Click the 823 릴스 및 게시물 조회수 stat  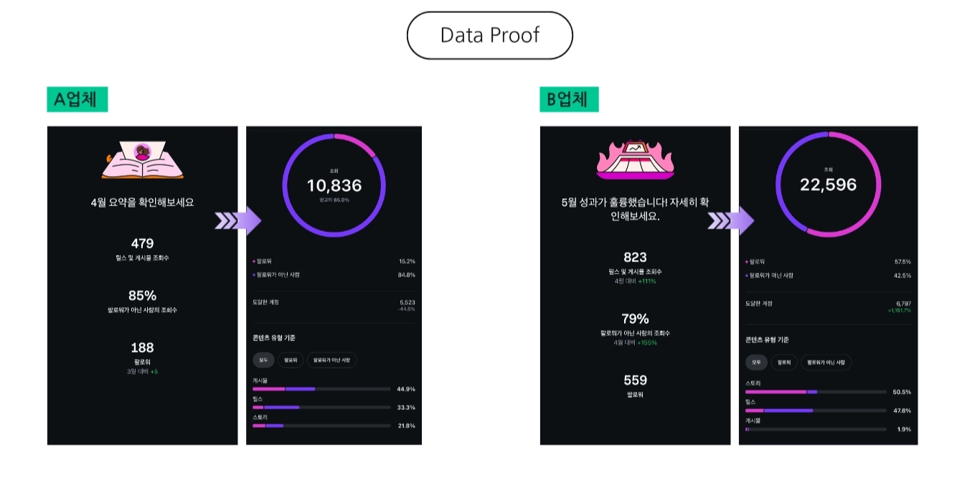point(635,264)
